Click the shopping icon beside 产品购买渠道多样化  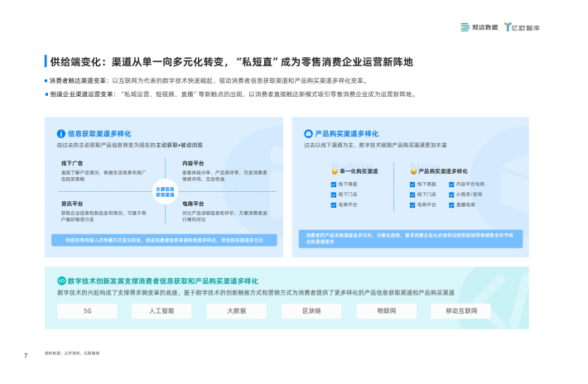coord(308,134)
